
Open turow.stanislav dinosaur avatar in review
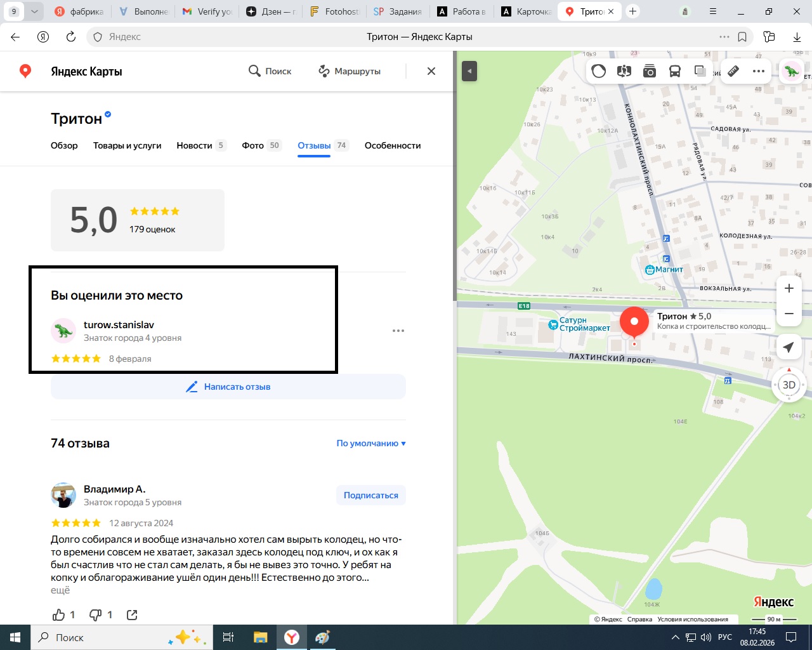[63, 331]
